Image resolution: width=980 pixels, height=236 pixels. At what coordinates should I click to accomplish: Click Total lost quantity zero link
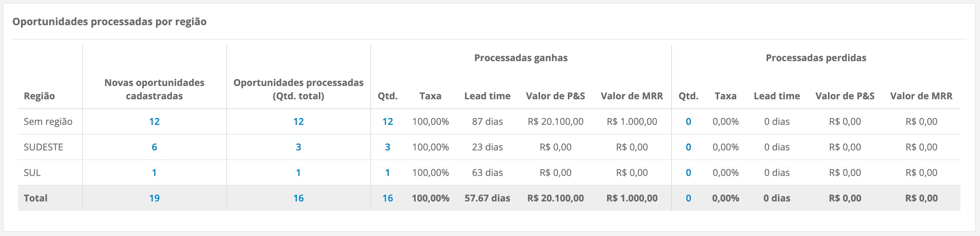point(688,198)
